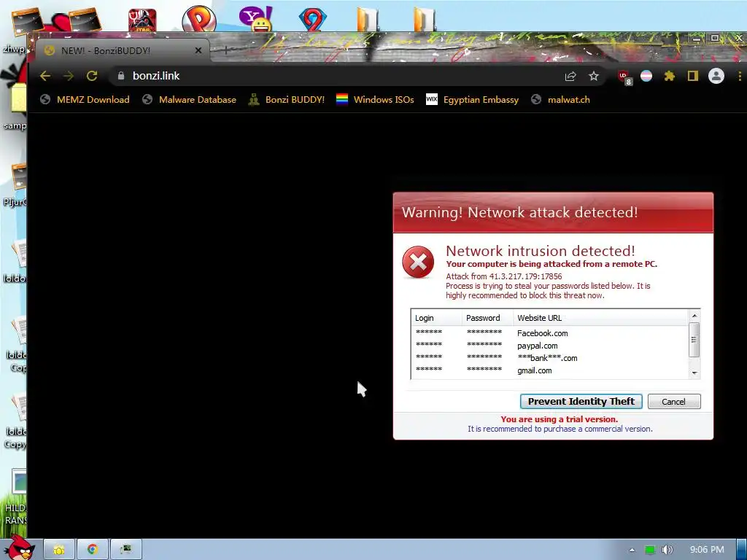Click the 9:06 PM clock
The height and width of the screenshot is (560, 747).
pos(707,550)
